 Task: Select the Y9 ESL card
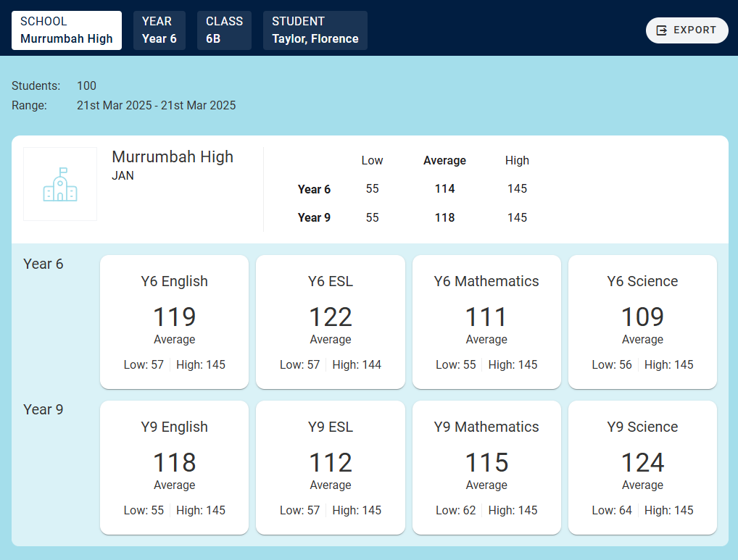click(x=331, y=467)
